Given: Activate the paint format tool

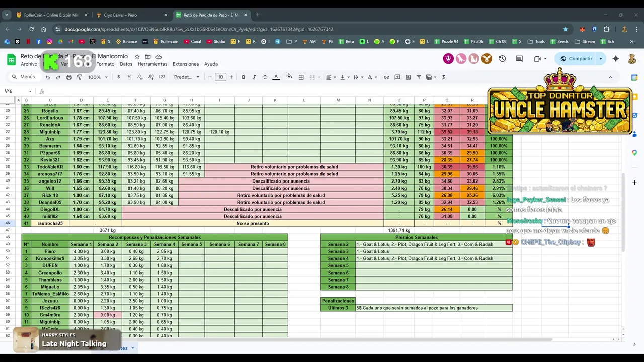Looking at the screenshot, I should pyautogui.click(x=79, y=77).
